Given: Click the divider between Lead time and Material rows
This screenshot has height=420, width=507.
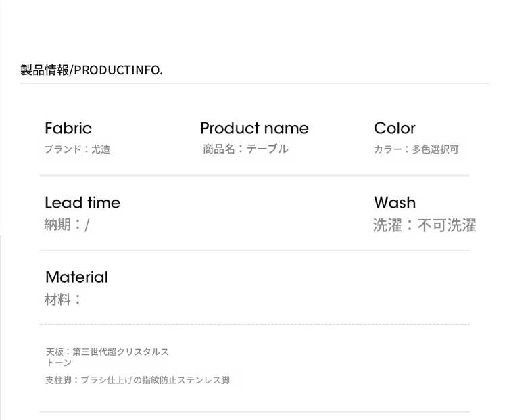Looking at the screenshot, I should click(254, 250).
